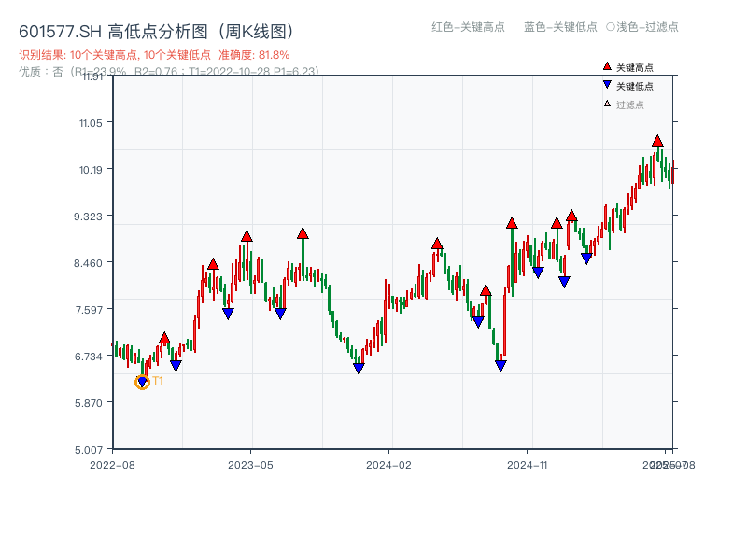Click the 2024-02 x-axis label

[x=388, y=465]
